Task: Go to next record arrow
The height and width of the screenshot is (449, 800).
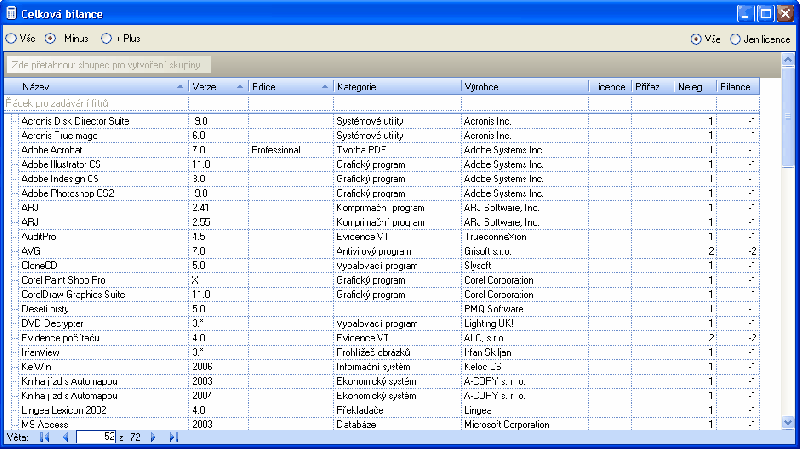Action: click(x=153, y=437)
